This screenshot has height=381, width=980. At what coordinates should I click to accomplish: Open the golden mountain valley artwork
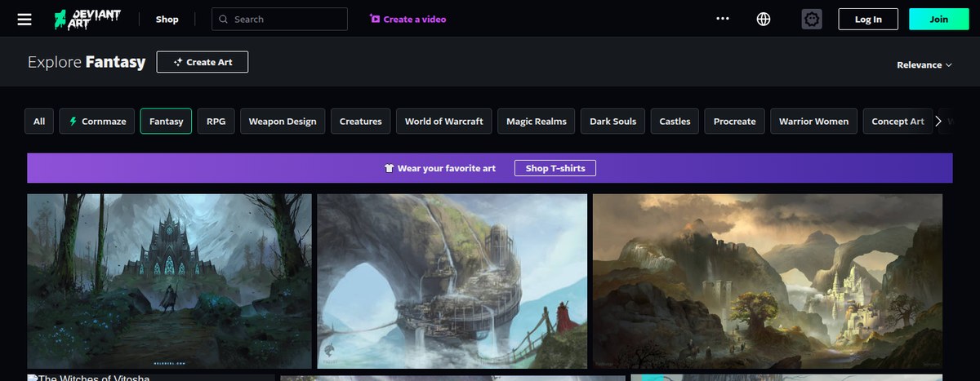(x=768, y=281)
